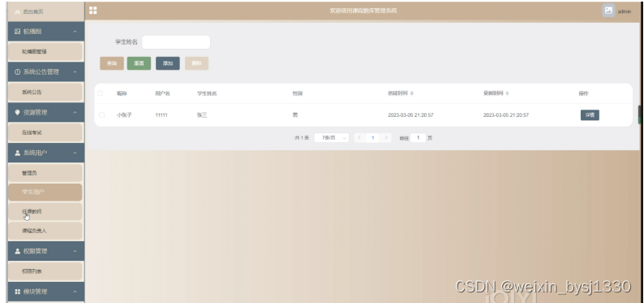The height and width of the screenshot is (303, 644).
Task: Click the admin username label
Action: coord(625,11)
